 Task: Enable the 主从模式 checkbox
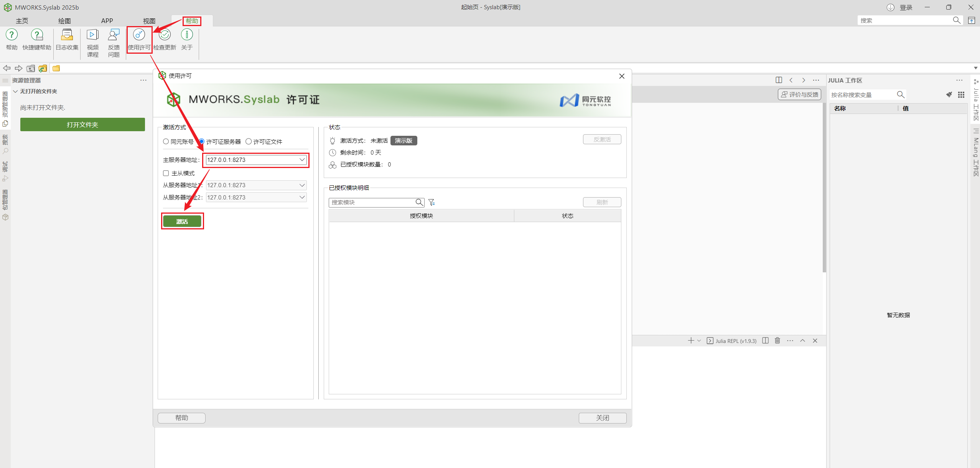[166, 173]
